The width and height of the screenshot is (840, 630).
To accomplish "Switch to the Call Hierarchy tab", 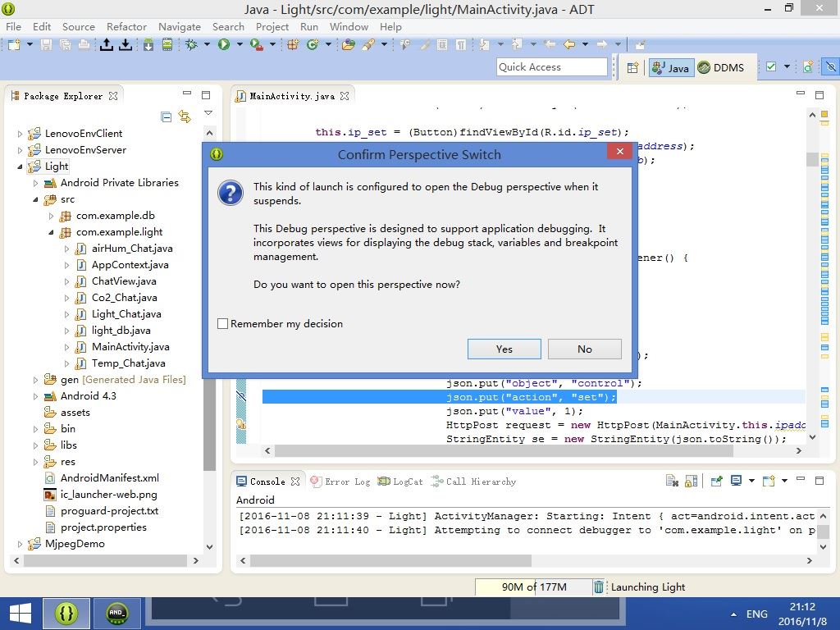I will pos(473,482).
